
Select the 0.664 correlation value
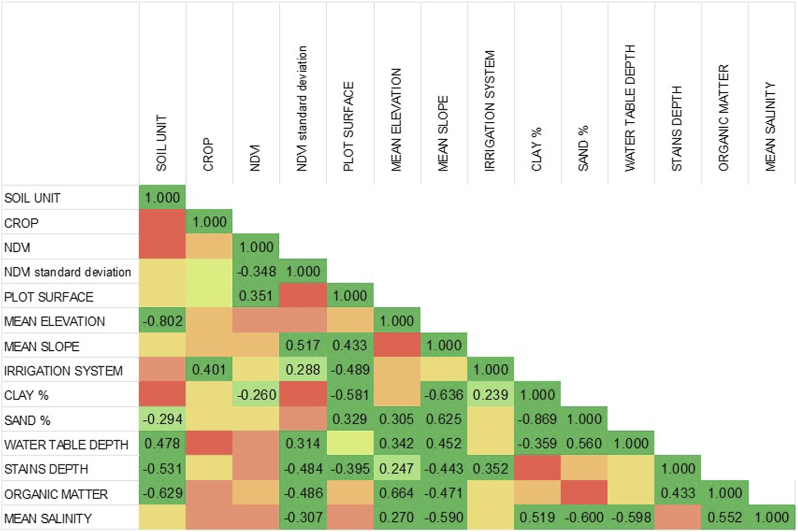396,493
